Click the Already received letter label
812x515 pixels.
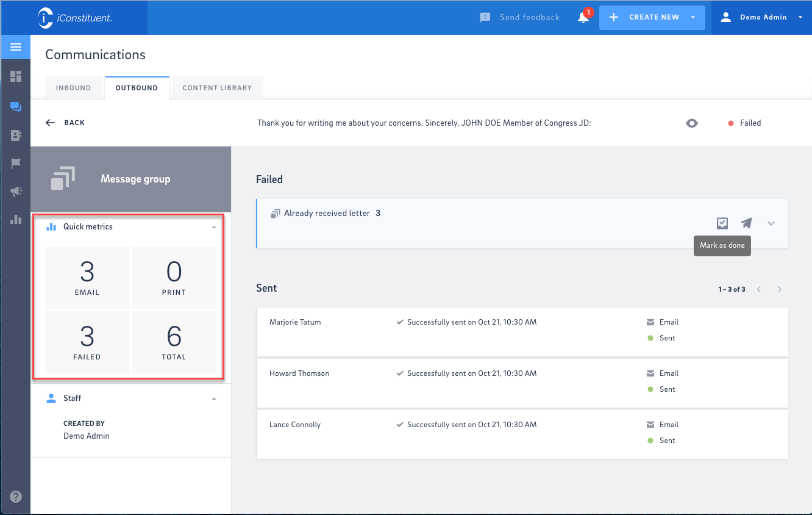327,214
